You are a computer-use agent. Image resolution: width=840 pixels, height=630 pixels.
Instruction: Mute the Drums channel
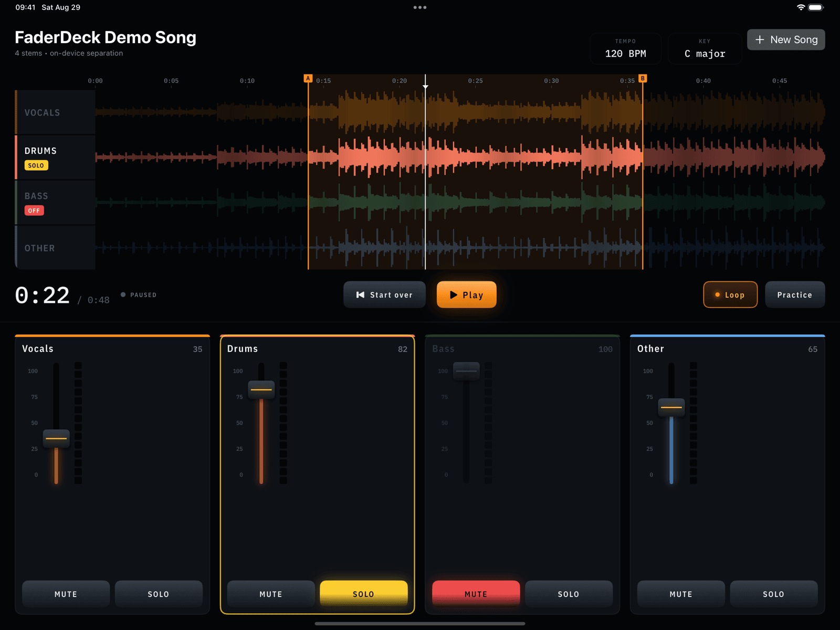(270, 594)
